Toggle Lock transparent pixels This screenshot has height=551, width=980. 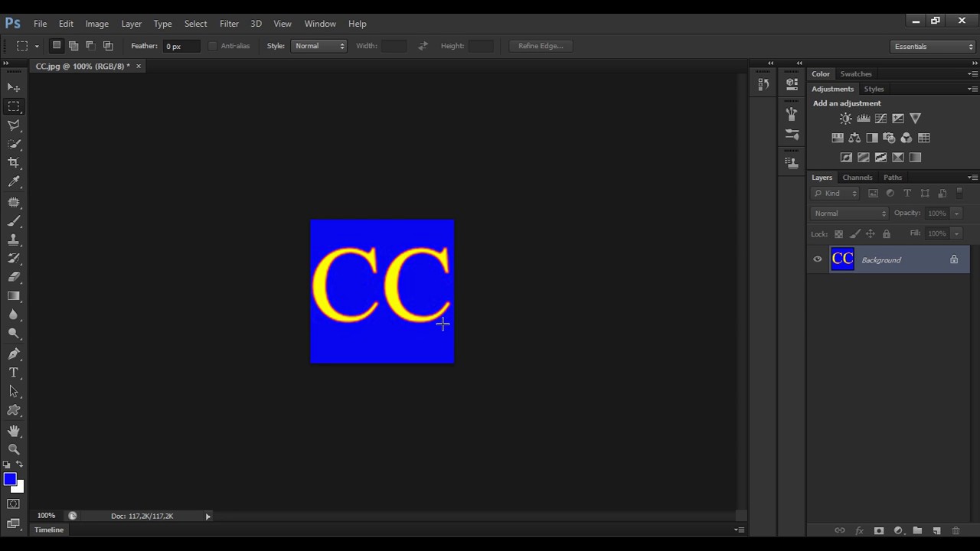[x=838, y=234]
